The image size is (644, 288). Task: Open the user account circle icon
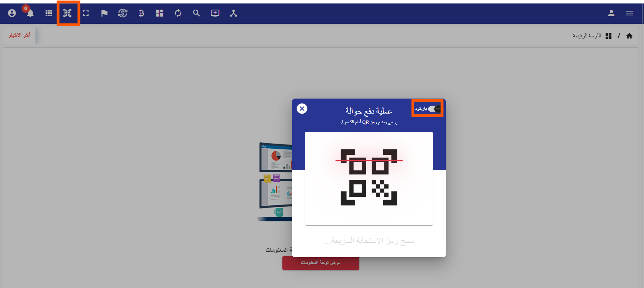(x=12, y=13)
